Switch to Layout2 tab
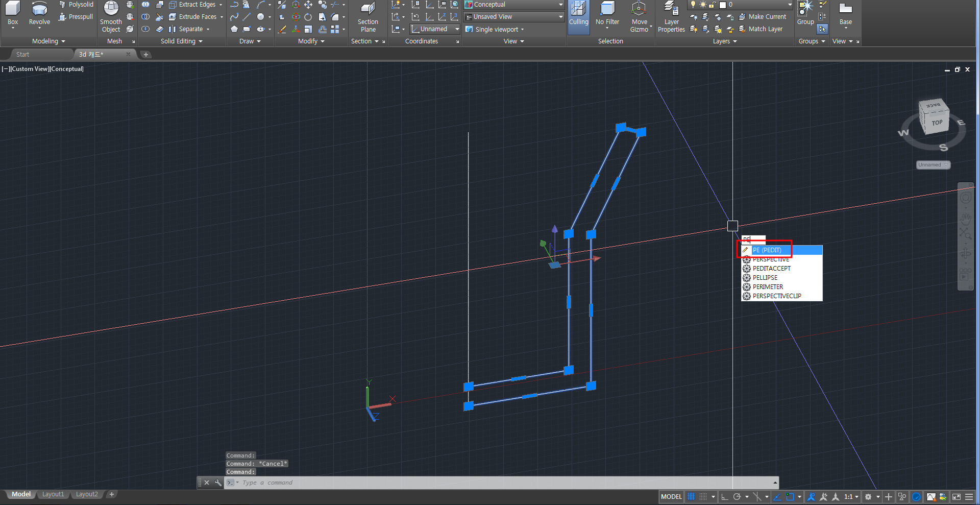The image size is (980, 505). pos(87,494)
